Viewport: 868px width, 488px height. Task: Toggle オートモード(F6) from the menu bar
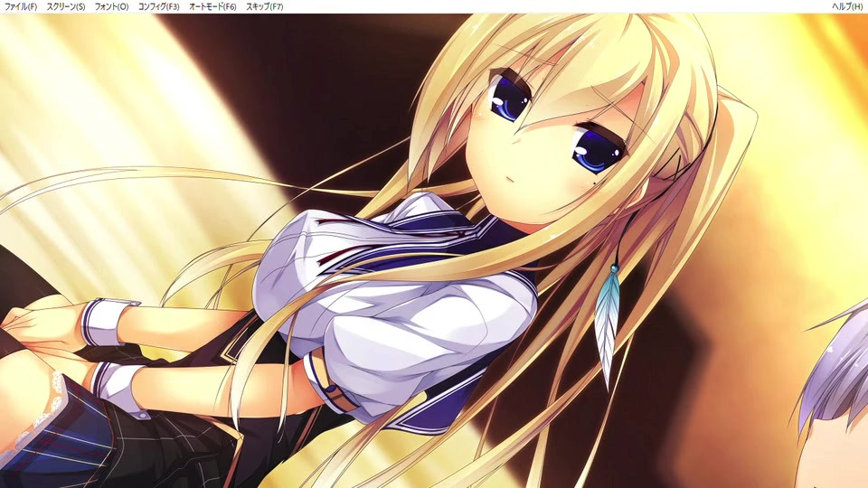coord(212,6)
